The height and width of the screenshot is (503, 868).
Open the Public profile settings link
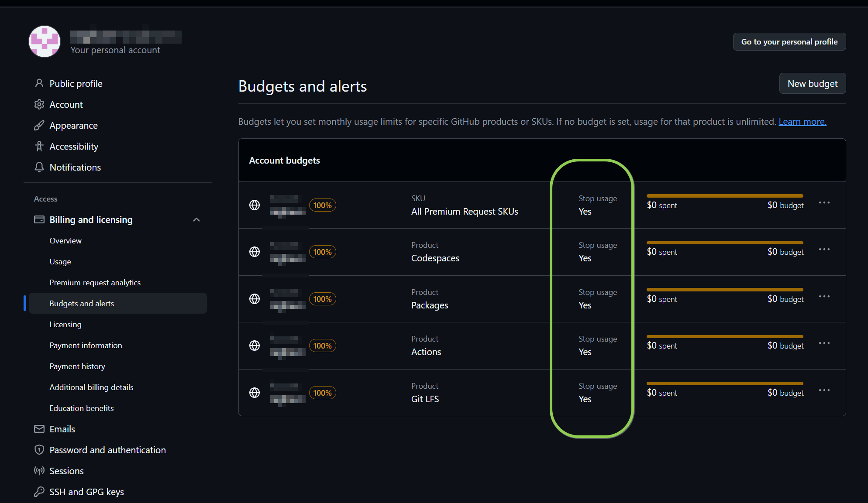tap(76, 83)
